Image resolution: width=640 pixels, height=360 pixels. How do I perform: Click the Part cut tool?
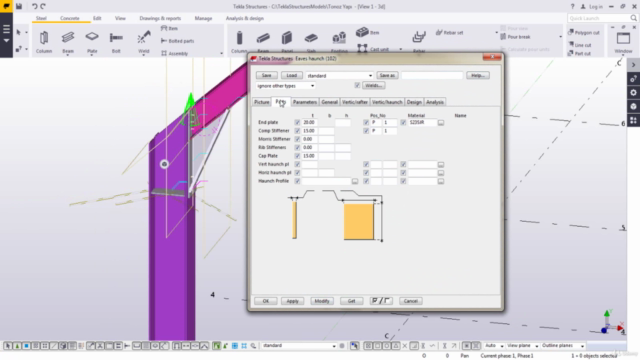[580, 53]
